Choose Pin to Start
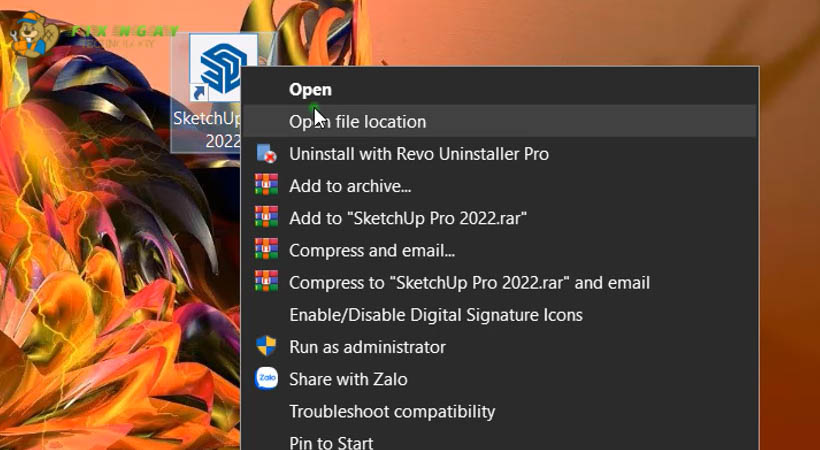The image size is (820, 450). [x=331, y=442]
